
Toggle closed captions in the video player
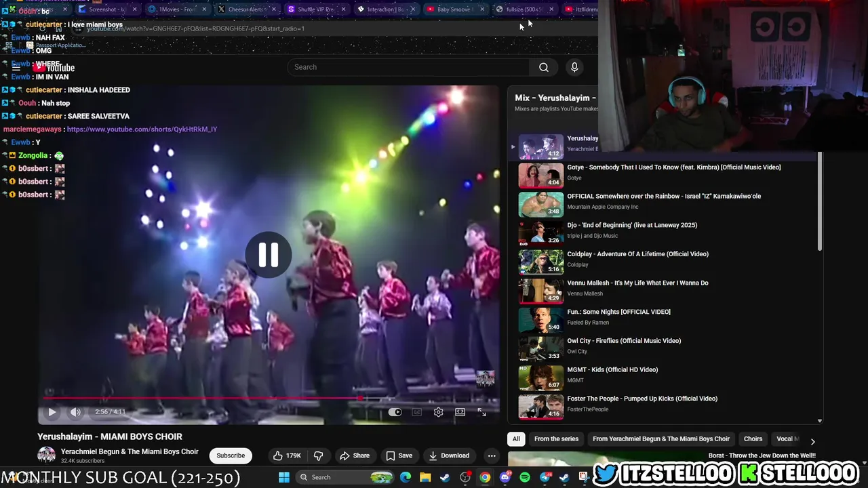417,412
